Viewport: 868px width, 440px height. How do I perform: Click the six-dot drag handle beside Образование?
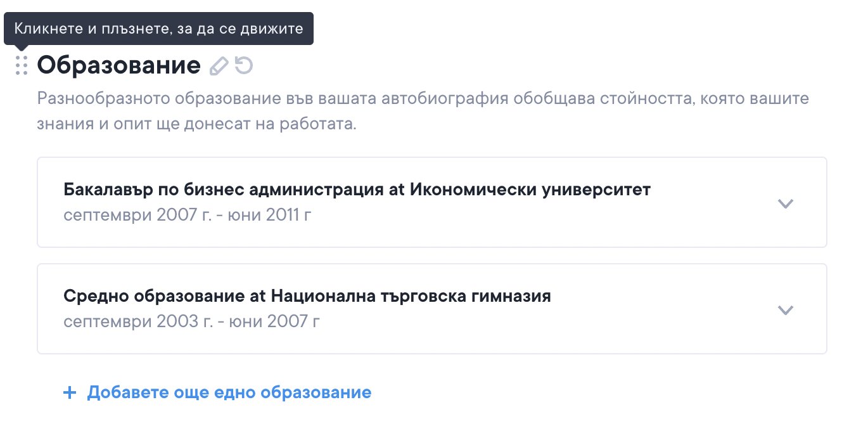22,65
